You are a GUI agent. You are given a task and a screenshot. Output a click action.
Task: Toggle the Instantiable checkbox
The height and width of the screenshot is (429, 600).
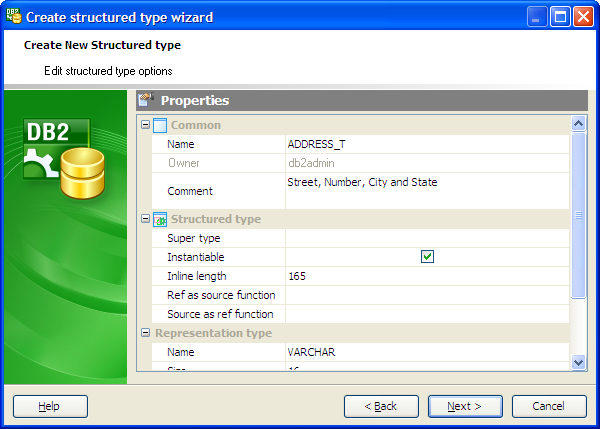(427, 256)
